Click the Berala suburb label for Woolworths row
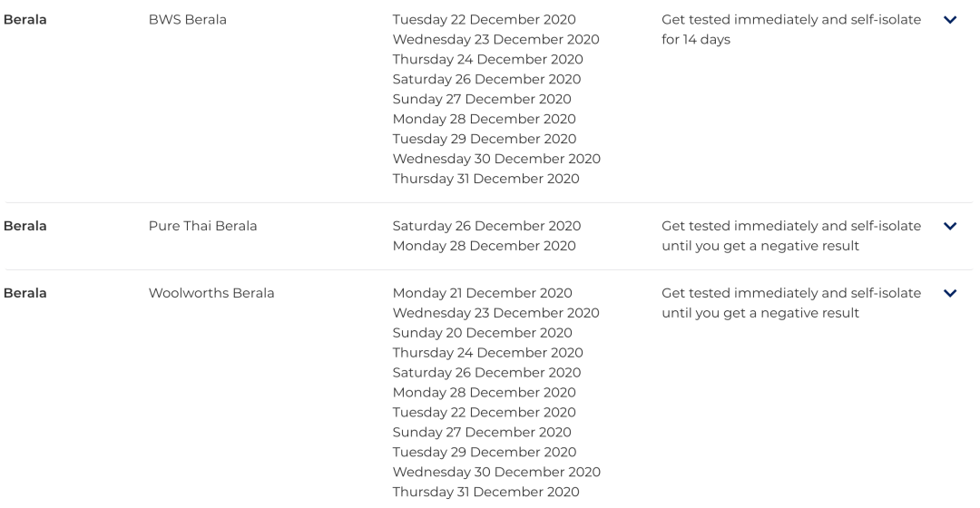980x508 pixels. [x=25, y=293]
